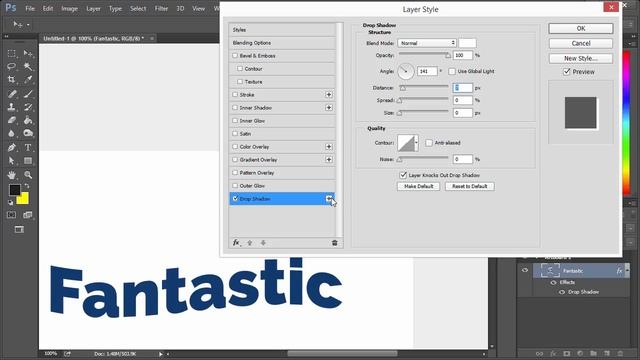Select the Lasso tool
Image resolution: width=640 pixels, height=360 pixels.
click(11, 67)
